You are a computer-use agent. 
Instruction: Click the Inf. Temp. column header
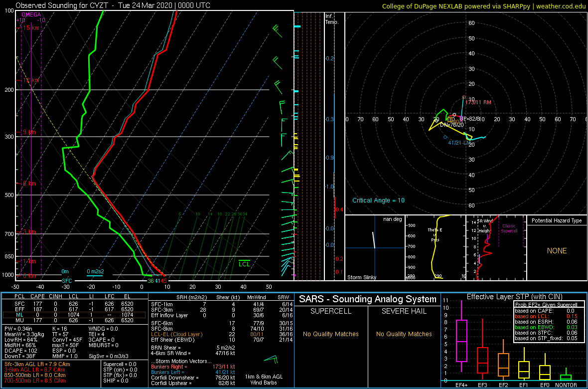[332, 19]
